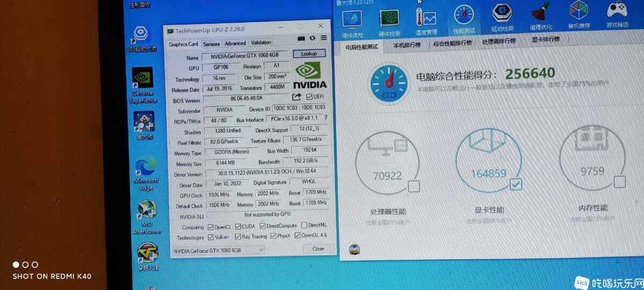Check the 处理器性能 test checkbox
This screenshot has width=644, height=290.
(414, 187)
